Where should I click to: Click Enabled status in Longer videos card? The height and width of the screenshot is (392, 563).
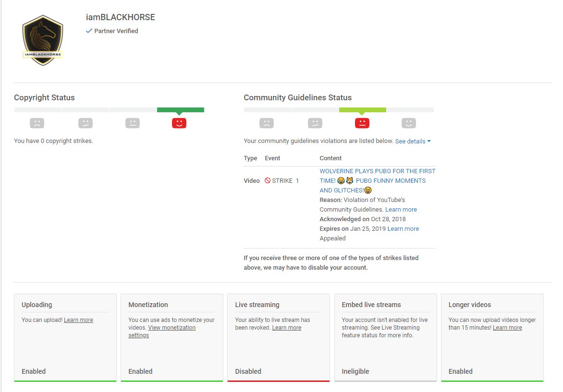point(460,371)
